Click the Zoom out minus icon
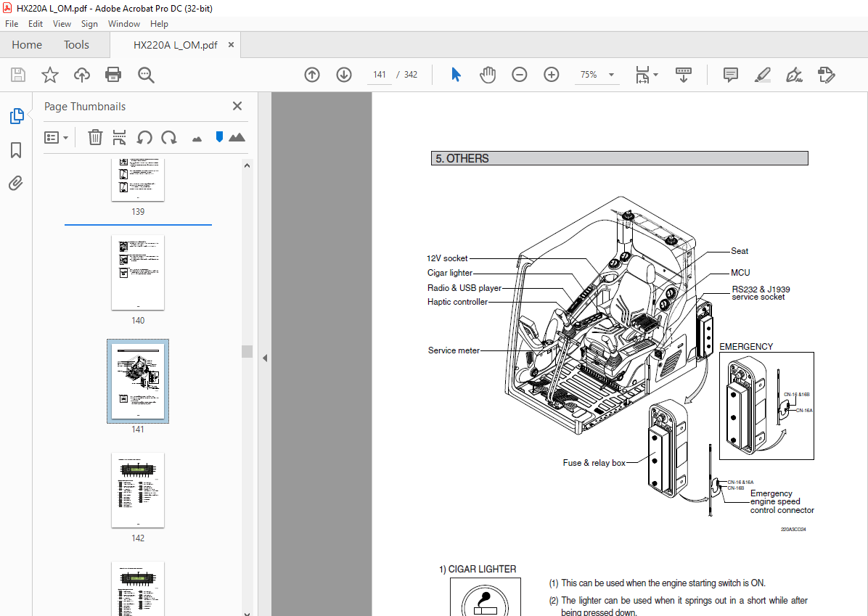Screen dimensions: 868x616 point(520,75)
